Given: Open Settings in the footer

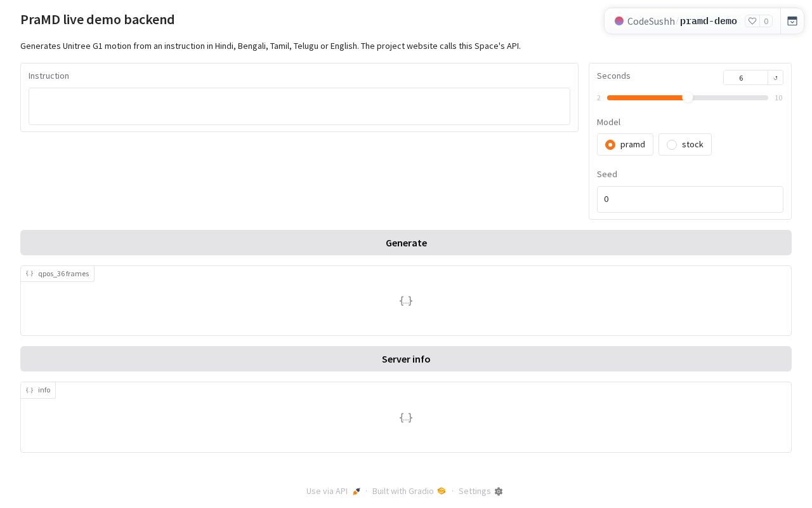Looking at the screenshot, I should point(481,491).
